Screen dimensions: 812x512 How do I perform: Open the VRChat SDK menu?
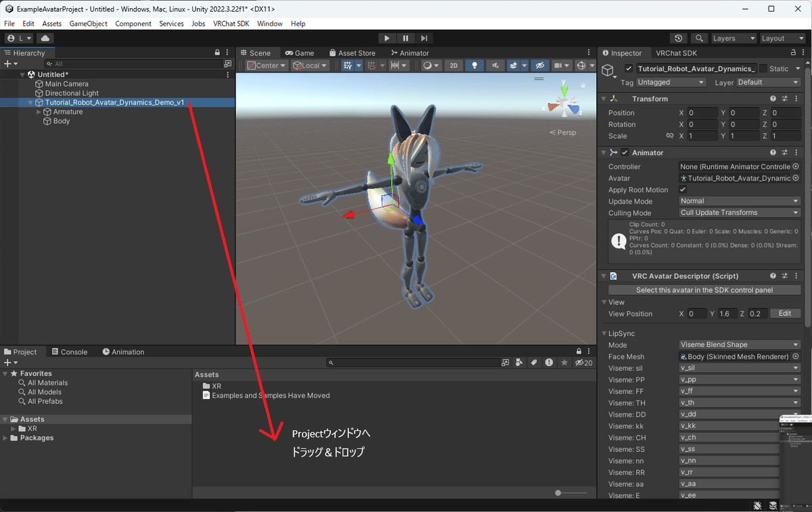click(231, 23)
